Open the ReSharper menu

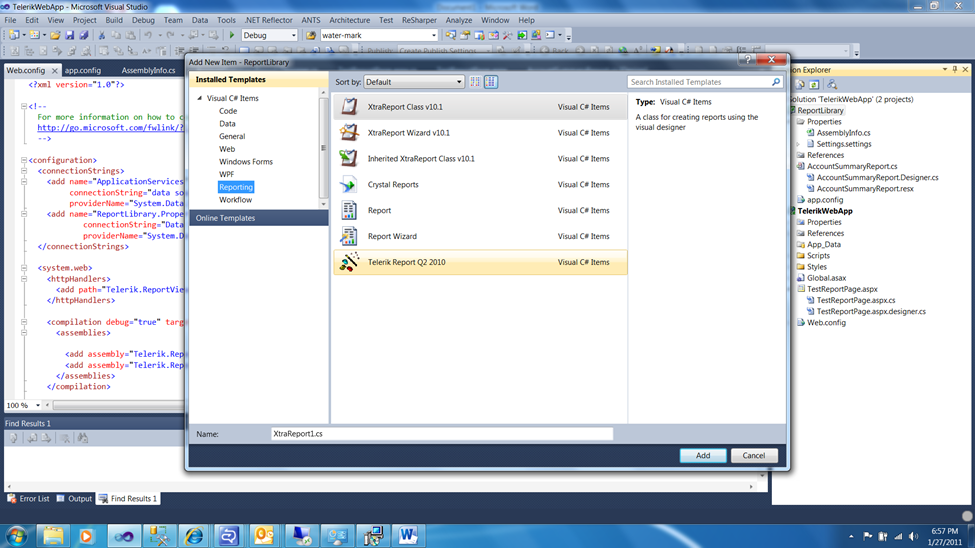(x=419, y=20)
